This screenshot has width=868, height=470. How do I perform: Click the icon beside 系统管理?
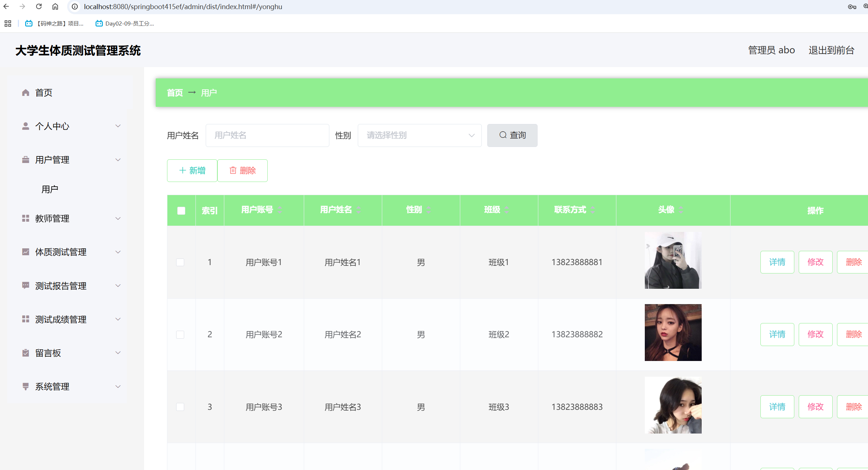(x=26, y=387)
